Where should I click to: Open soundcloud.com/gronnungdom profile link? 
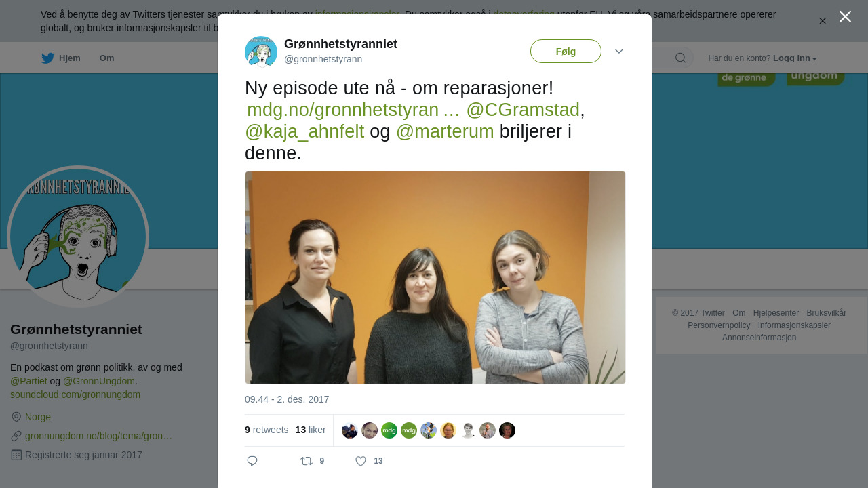point(75,394)
